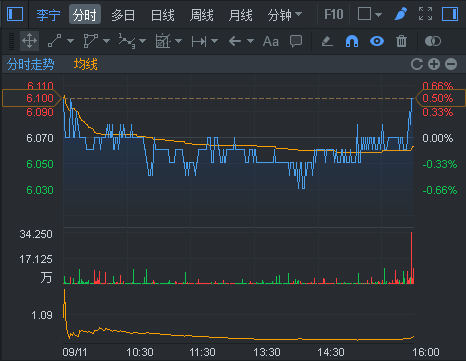Screen dimensions: 466x361
Task: Select the range interval tool
Action: (x=199, y=42)
